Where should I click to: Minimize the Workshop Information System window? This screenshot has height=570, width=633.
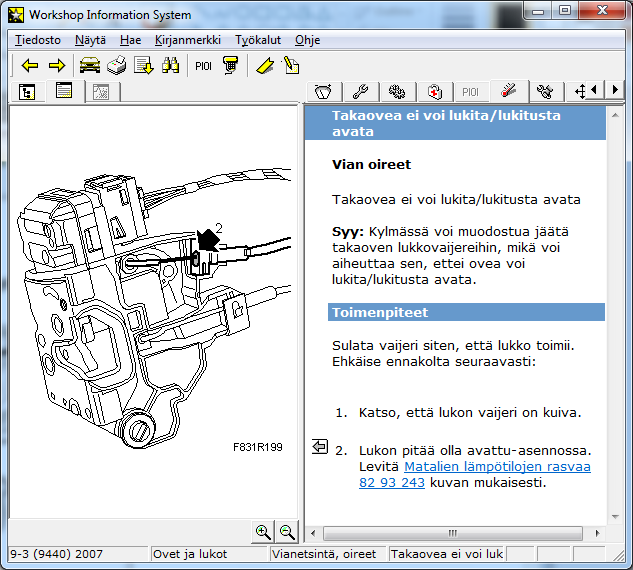click(x=538, y=11)
